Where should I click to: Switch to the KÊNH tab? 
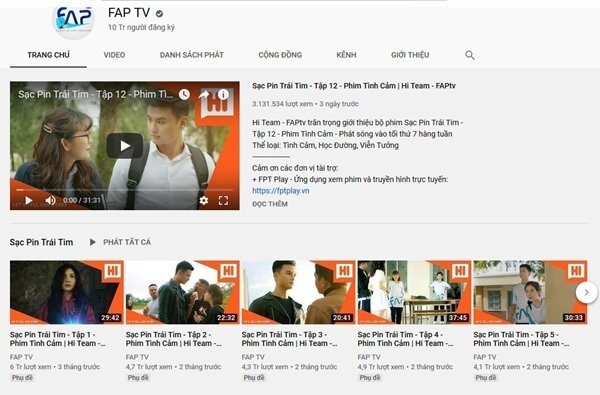346,55
